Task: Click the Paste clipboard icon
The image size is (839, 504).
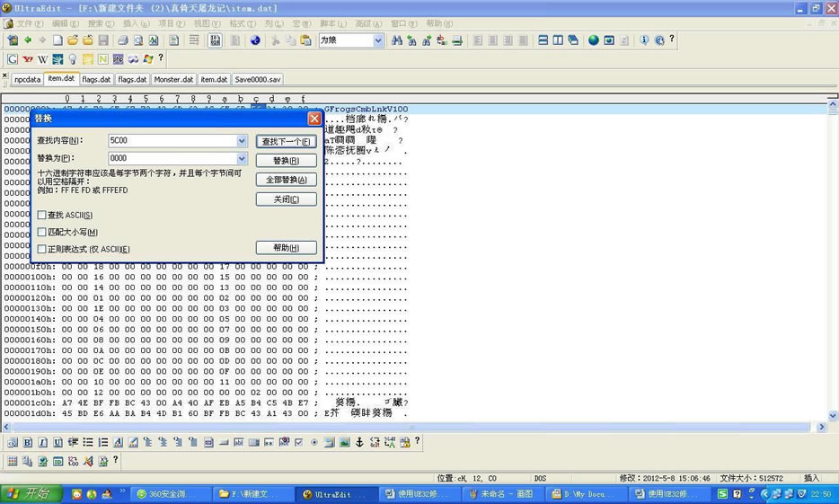Action: click(305, 40)
